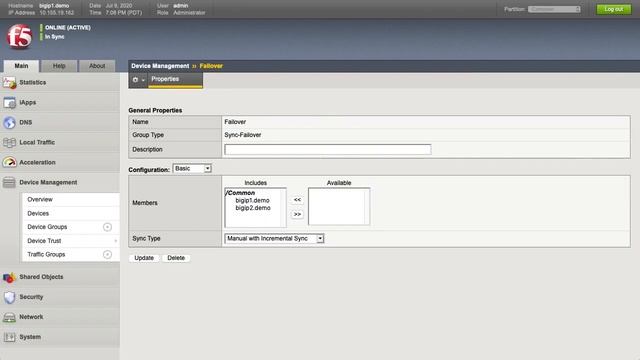Click the Description input field
The height and width of the screenshot is (360, 640).
328,149
